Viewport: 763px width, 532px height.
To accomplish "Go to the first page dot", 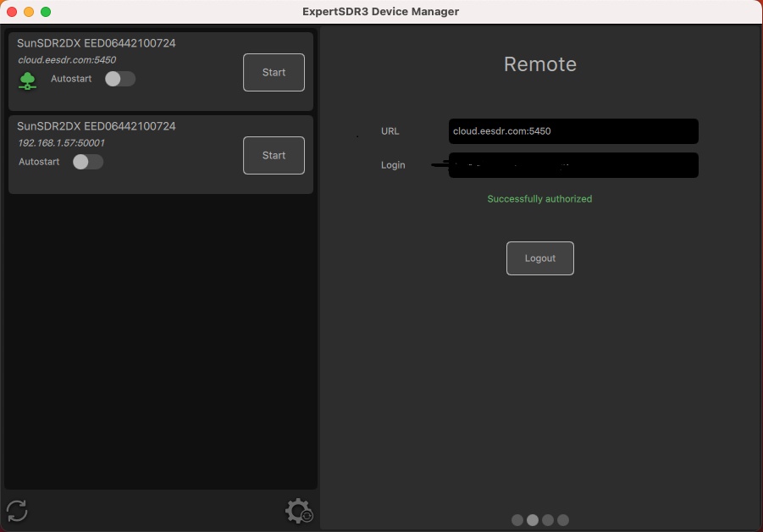I will 517,520.
